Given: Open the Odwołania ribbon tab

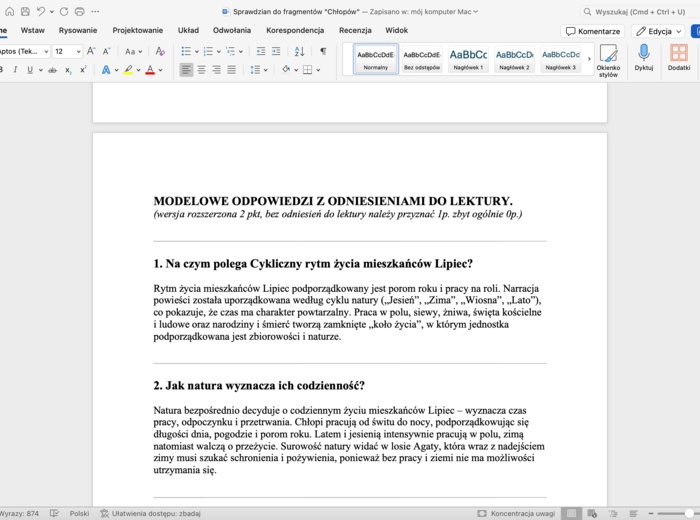Looking at the screenshot, I should [232, 31].
